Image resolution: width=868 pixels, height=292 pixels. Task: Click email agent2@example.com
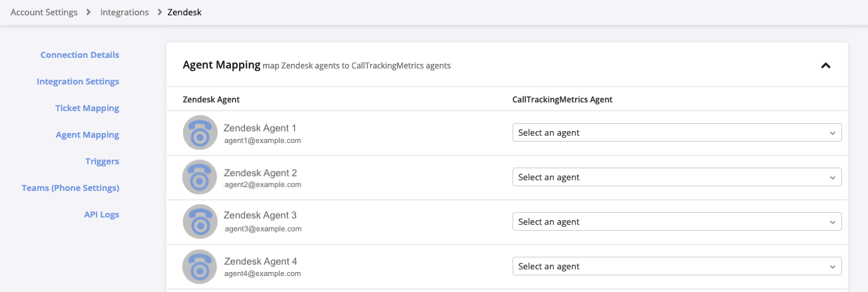(x=263, y=184)
